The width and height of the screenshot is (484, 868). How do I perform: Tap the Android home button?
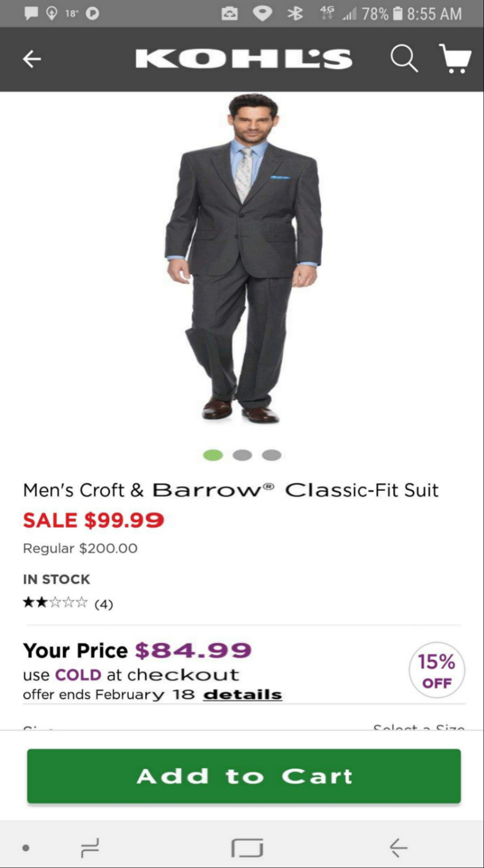coord(247,848)
